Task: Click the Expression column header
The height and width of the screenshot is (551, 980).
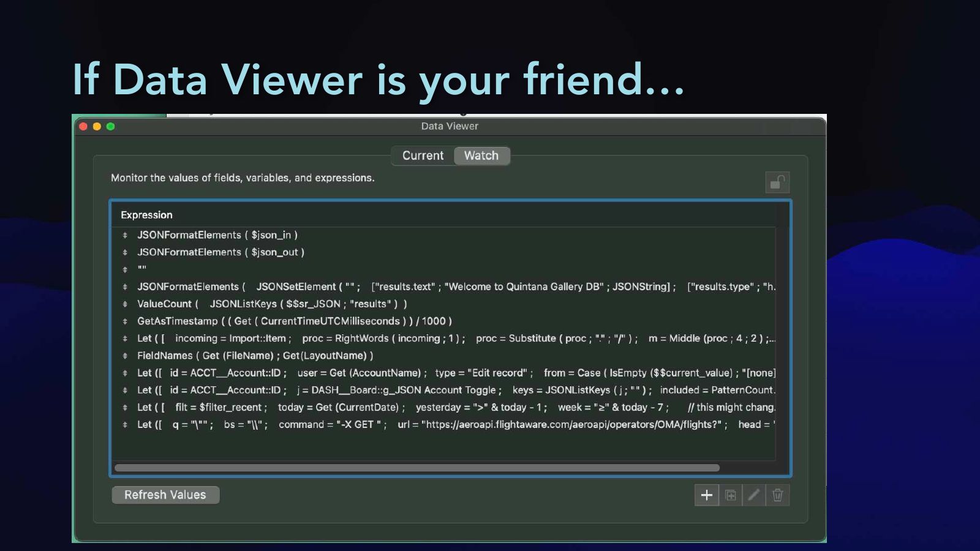Action: point(146,215)
